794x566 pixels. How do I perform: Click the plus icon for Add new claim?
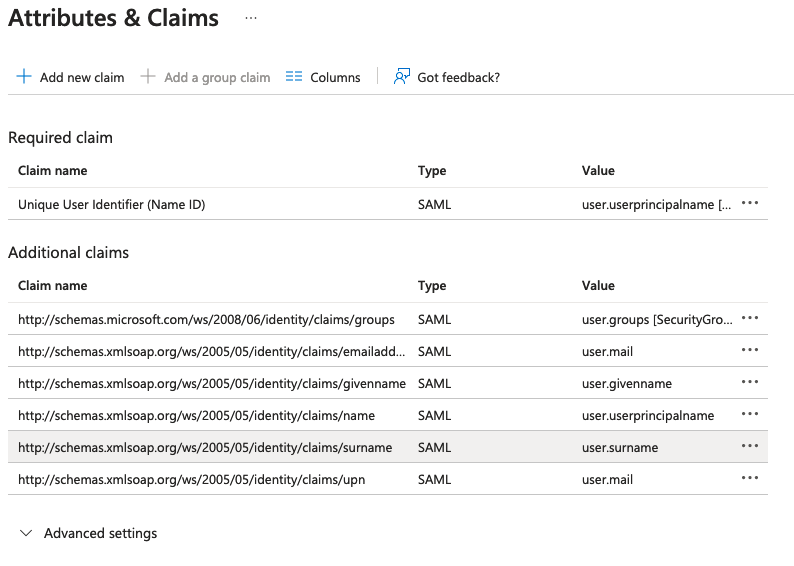pyautogui.click(x=24, y=77)
